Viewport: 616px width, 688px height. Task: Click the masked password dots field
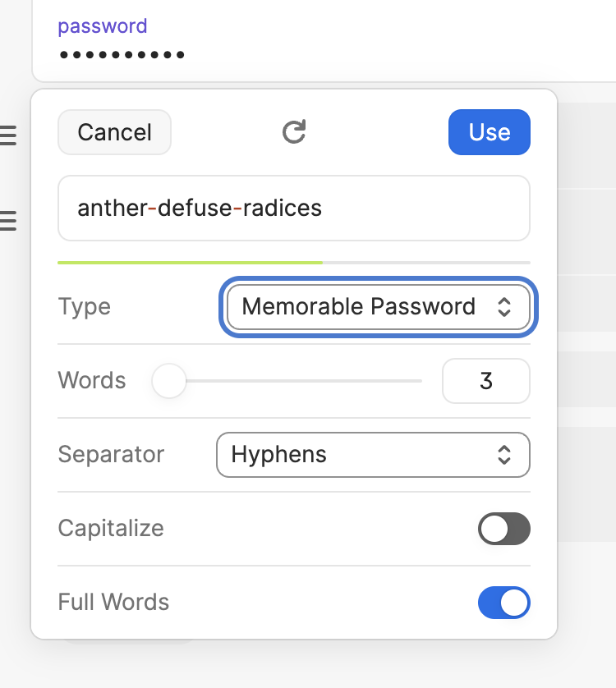click(122, 56)
